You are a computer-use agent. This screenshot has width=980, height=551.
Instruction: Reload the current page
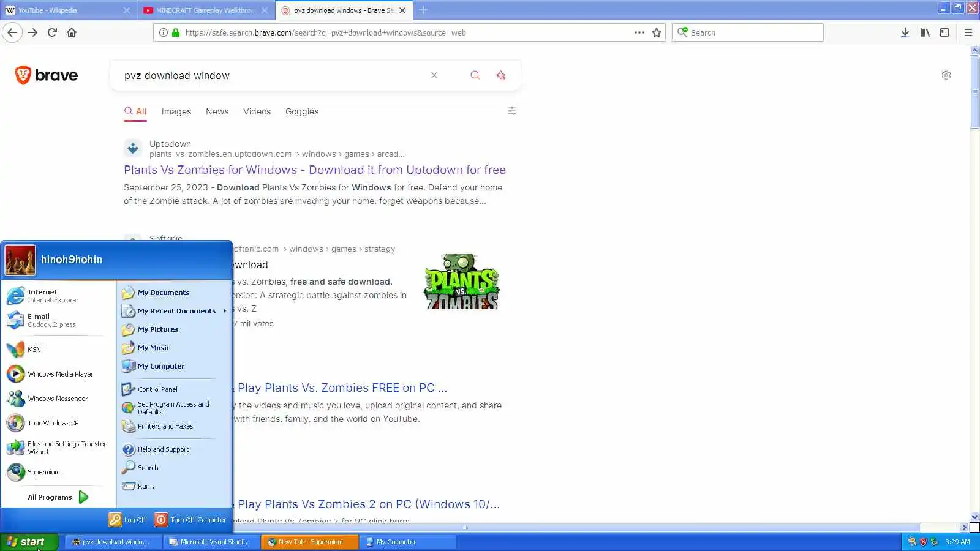tap(52, 32)
